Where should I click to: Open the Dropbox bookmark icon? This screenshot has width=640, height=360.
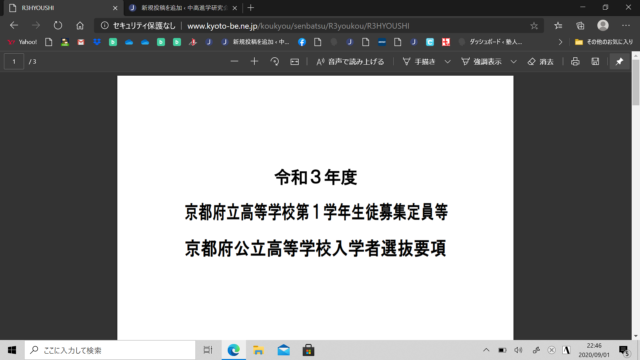pos(97,42)
